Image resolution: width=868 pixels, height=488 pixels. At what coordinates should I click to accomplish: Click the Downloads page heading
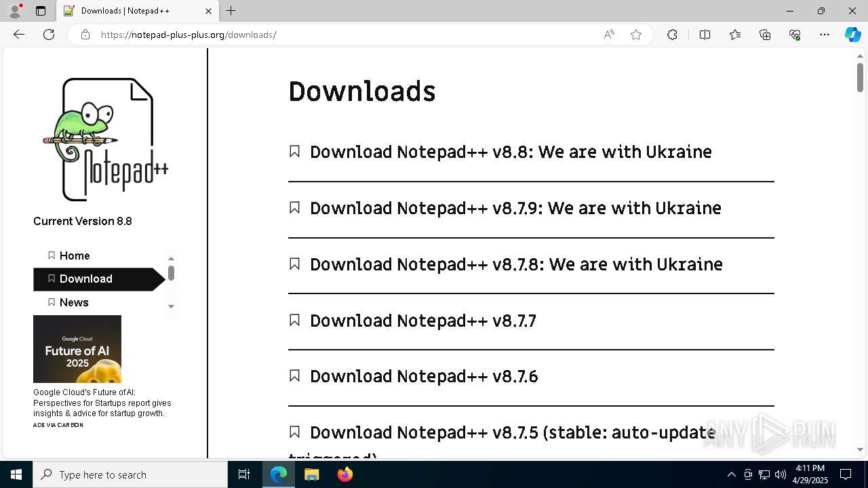(x=362, y=91)
